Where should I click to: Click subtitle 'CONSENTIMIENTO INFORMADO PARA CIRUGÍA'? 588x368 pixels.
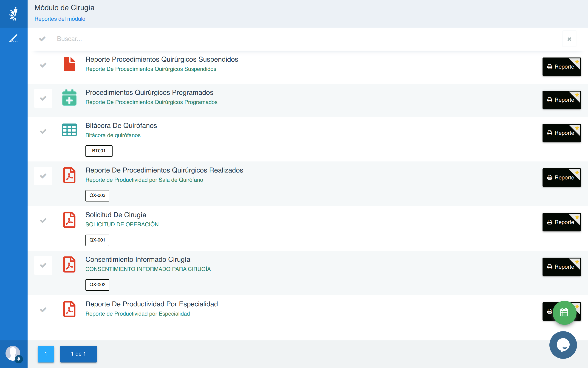click(148, 269)
